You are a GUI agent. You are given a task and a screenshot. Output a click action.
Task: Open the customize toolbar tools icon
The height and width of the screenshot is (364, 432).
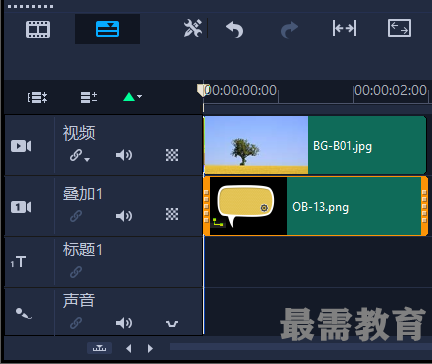(193, 28)
